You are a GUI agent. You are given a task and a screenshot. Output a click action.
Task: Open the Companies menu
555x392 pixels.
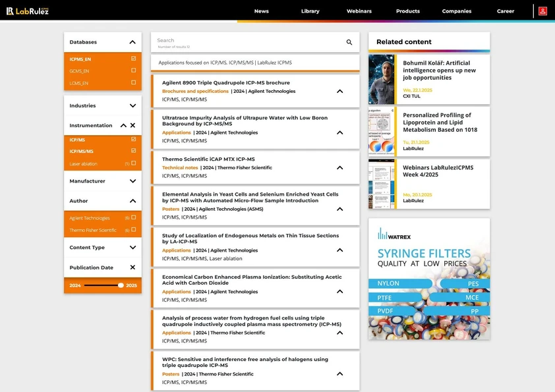(x=457, y=11)
